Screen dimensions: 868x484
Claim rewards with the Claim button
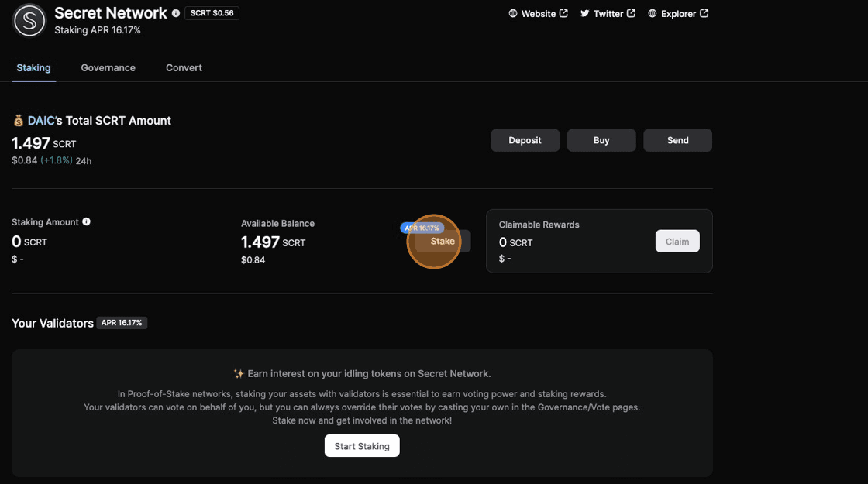point(677,242)
